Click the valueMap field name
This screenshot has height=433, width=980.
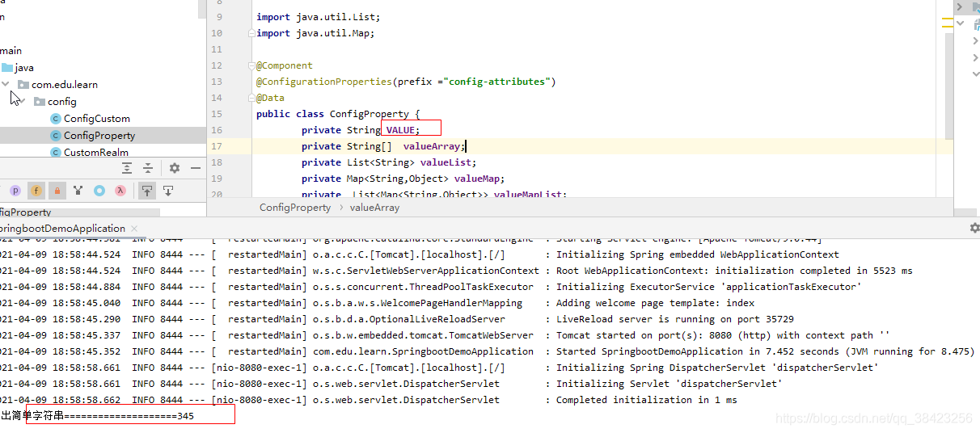pyautogui.click(x=477, y=179)
